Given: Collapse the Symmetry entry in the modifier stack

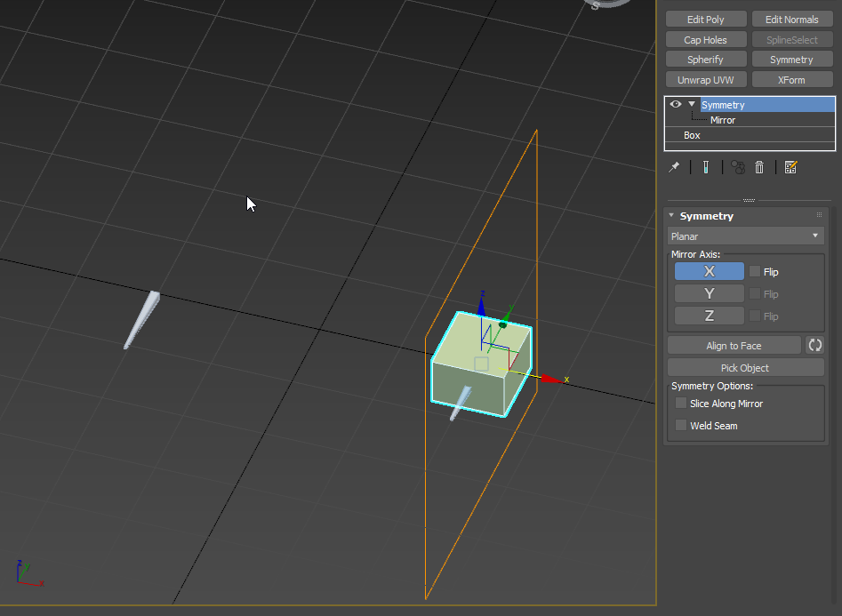Looking at the screenshot, I should tap(691, 104).
